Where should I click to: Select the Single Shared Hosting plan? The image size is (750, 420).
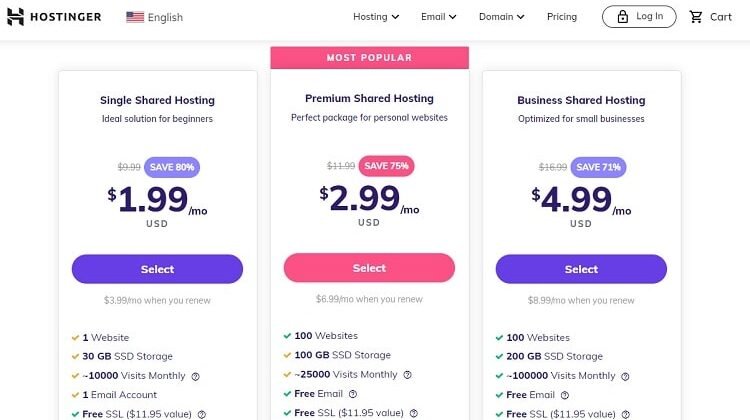(x=157, y=269)
